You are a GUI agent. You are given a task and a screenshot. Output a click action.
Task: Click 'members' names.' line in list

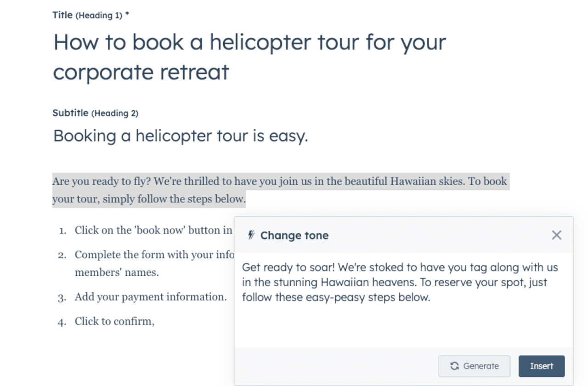click(117, 272)
